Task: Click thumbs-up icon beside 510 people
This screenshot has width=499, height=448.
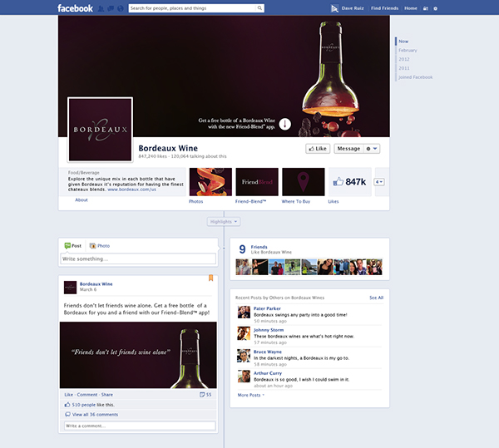Action: click(67, 405)
